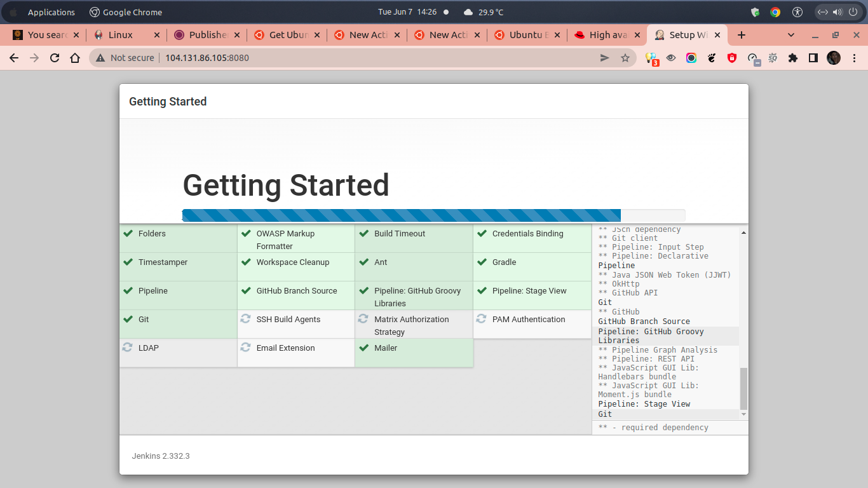Click the plugin installation progress bar
Screen dimensions: 868x488
tap(433, 215)
